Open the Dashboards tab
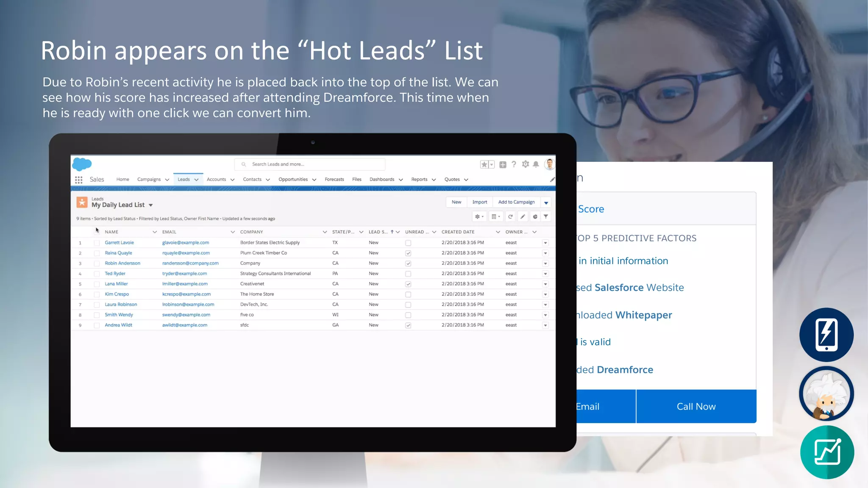Viewport: 868px width, 488px height. tap(382, 179)
